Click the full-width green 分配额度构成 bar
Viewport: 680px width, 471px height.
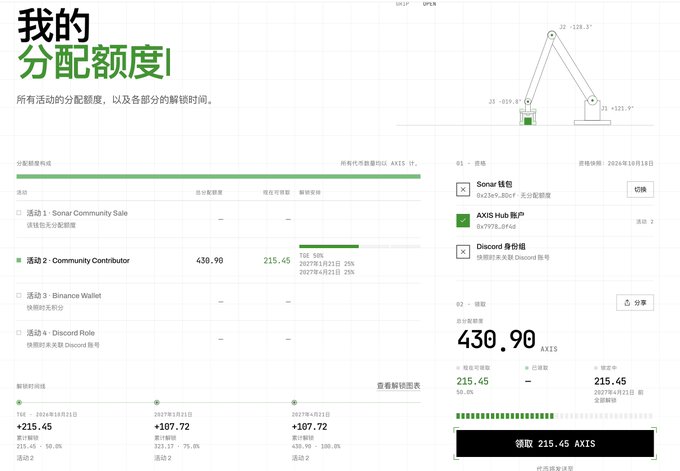click(218, 177)
